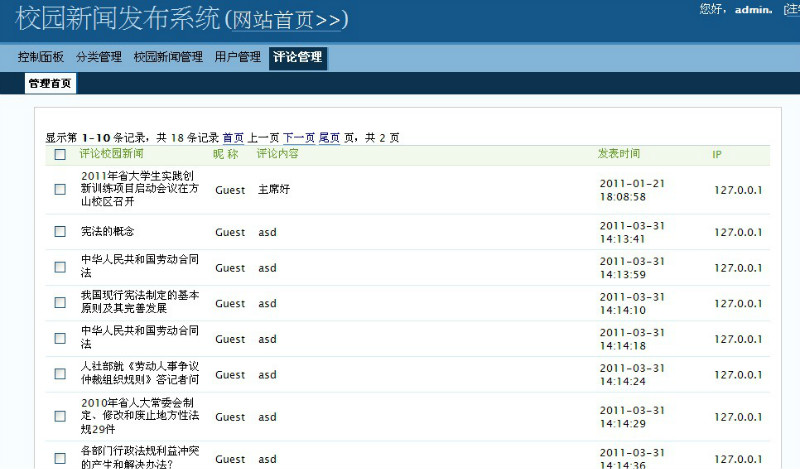Click the title 我国现行宪法制定的基本原则及其完善发展
The image size is (800, 469).
140,302
